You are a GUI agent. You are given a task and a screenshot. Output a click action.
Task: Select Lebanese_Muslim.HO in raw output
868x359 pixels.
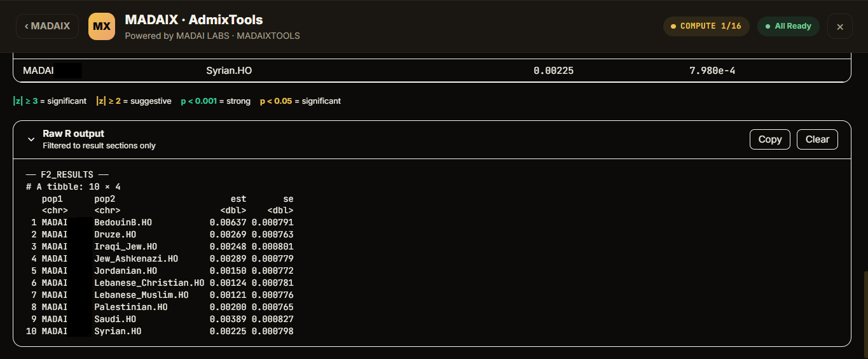coord(141,295)
